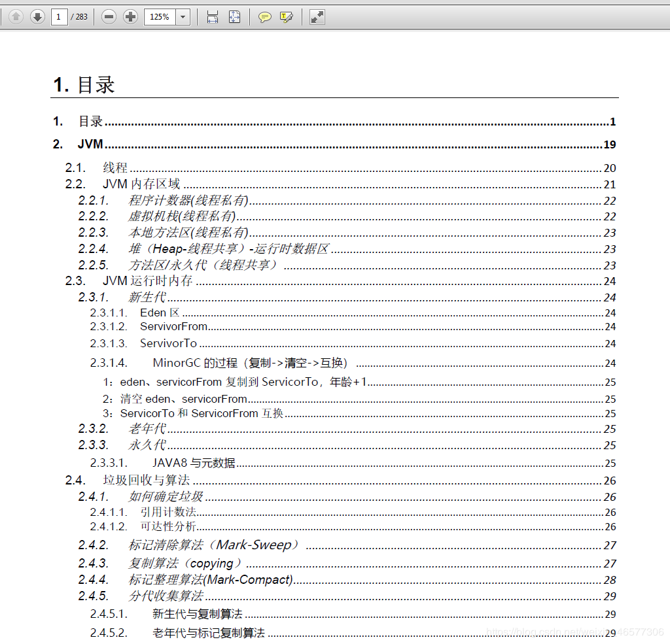670x644 pixels.
Task: Jump to '2.4. 垃圾回收与算法'
Action: coord(340,481)
